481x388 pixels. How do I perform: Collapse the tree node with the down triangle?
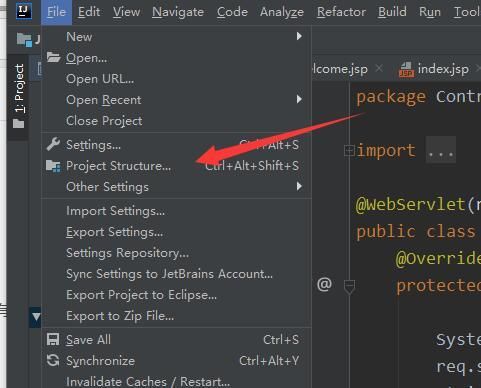[36, 316]
